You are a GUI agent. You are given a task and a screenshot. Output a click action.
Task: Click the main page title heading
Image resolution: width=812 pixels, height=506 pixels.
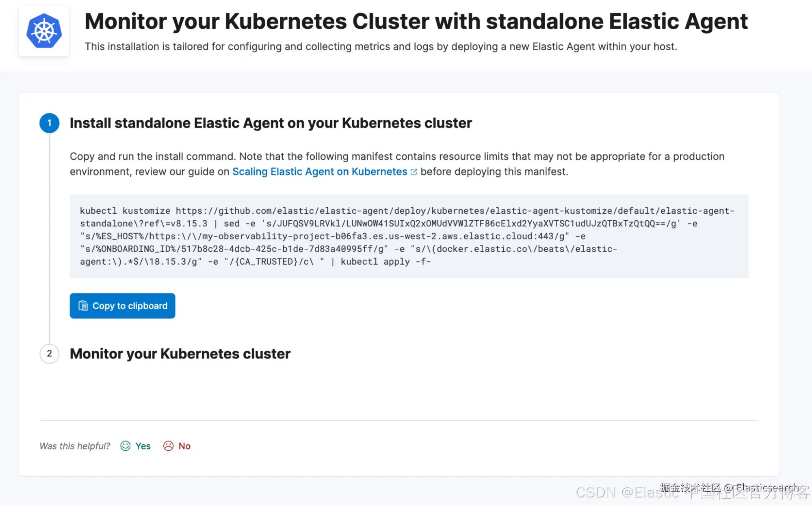tap(416, 22)
